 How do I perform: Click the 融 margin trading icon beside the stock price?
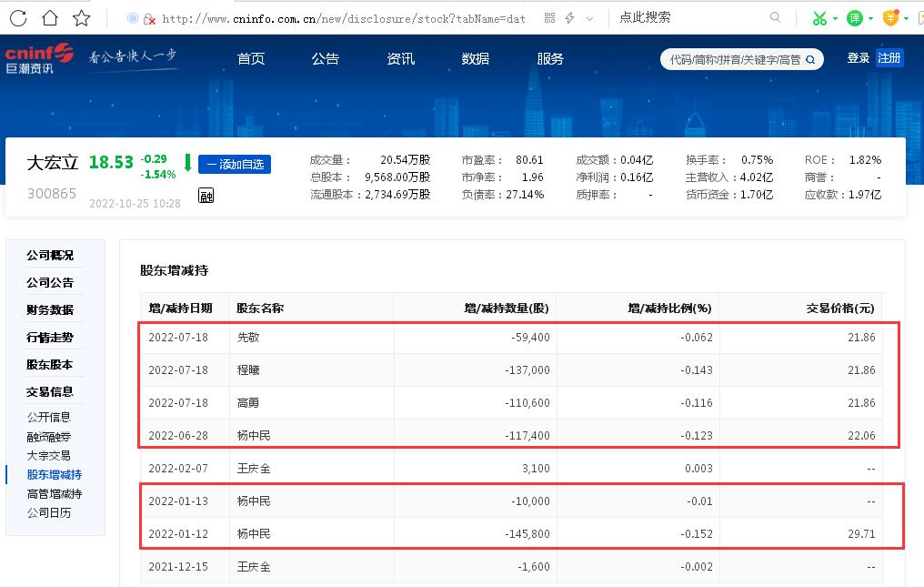pos(206,195)
